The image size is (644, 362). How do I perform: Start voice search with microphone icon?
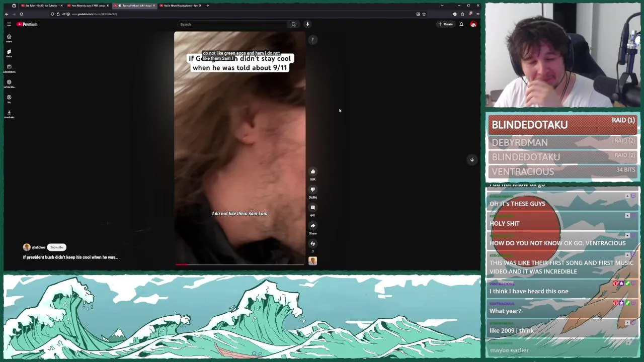pyautogui.click(x=307, y=24)
